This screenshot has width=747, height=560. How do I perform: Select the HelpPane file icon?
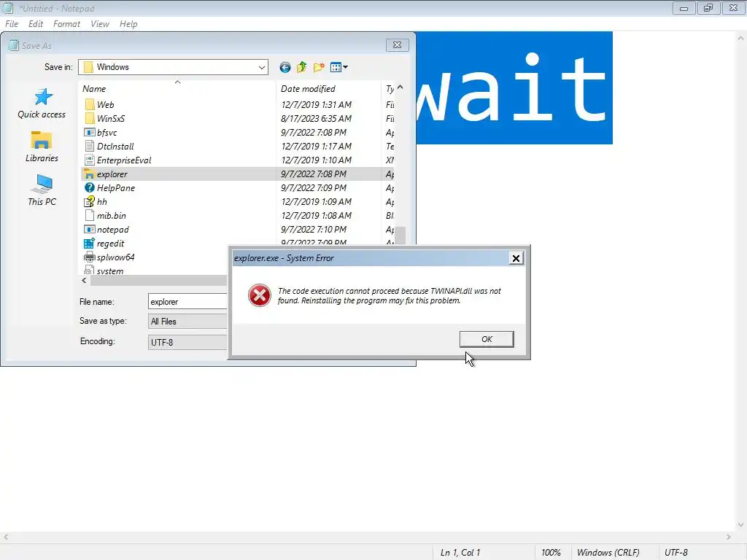coord(89,188)
